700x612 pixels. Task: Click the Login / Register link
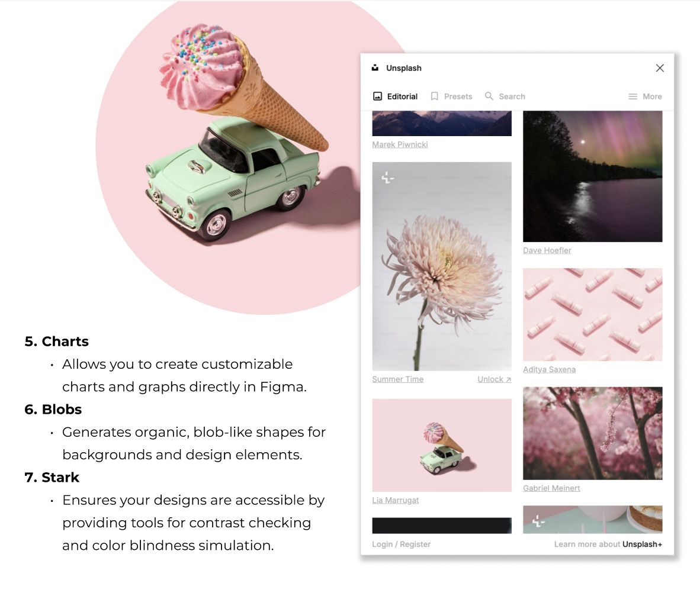[402, 544]
